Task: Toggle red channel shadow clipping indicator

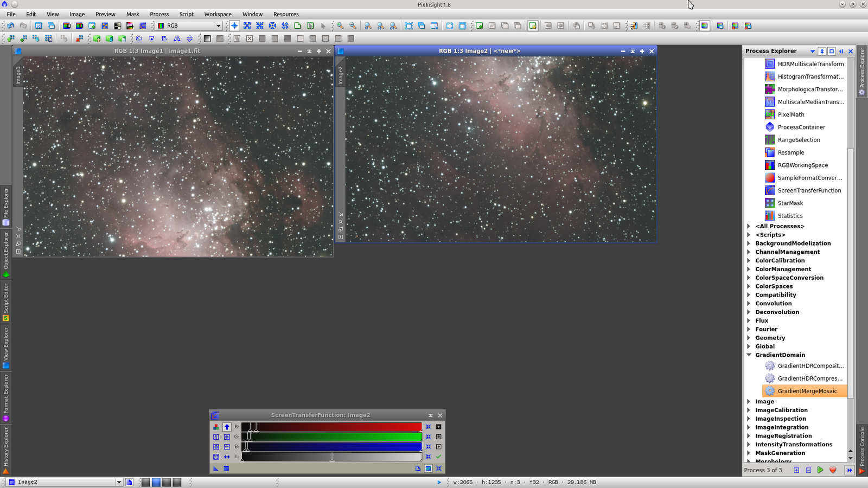Action: tap(439, 427)
